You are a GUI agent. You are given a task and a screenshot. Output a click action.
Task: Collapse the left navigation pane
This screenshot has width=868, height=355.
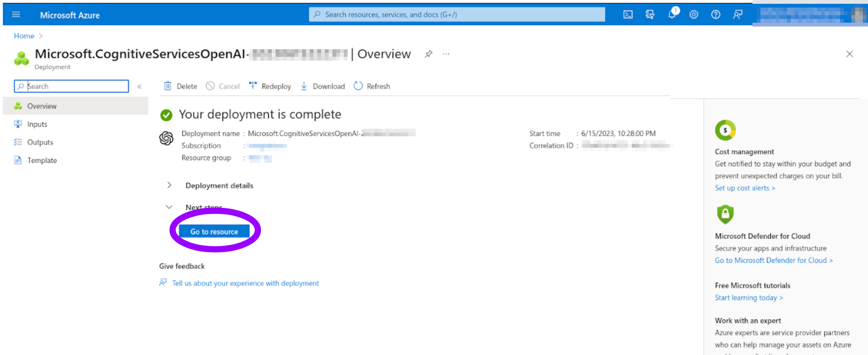coord(139,87)
